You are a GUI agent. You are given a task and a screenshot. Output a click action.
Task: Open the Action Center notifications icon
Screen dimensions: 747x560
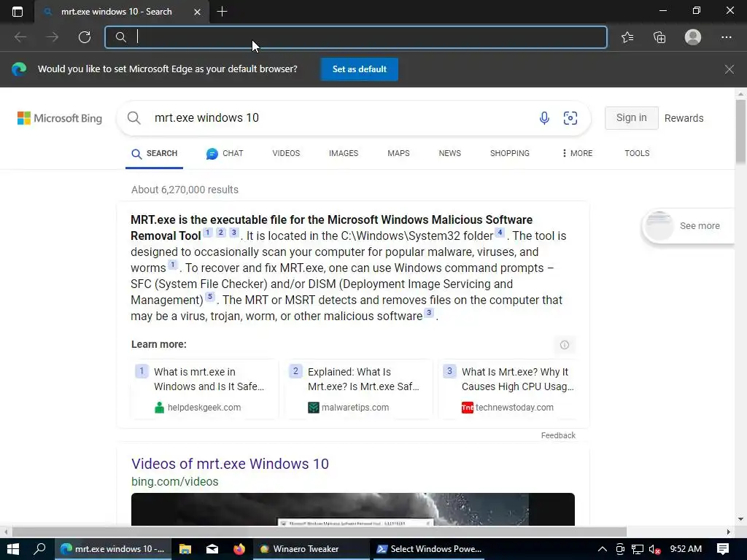click(723, 549)
